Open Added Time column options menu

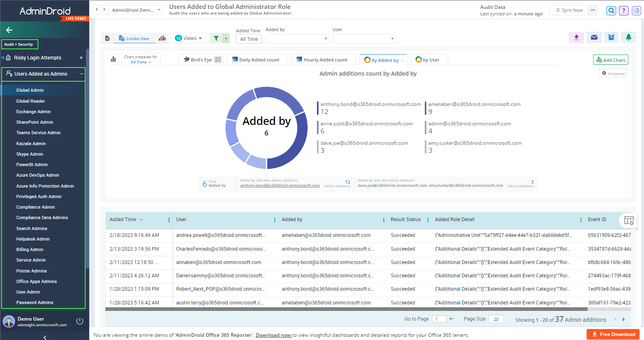[x=169, y=220]
